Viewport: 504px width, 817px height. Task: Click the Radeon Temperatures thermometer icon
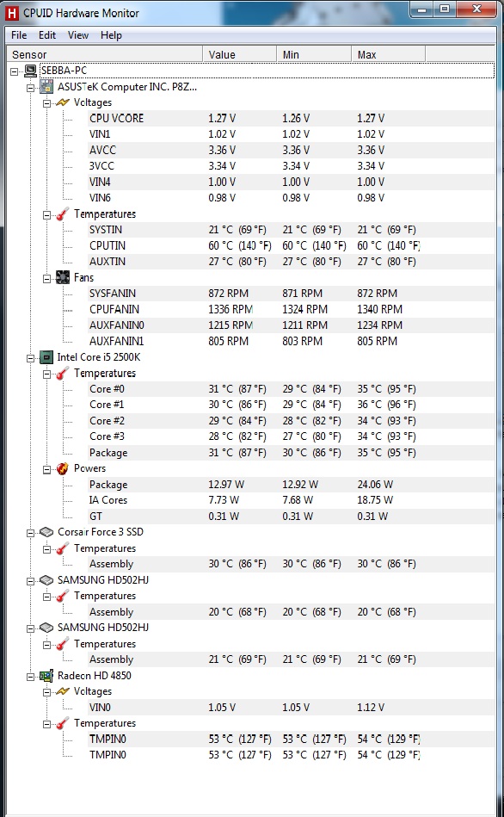pos(63,723)
